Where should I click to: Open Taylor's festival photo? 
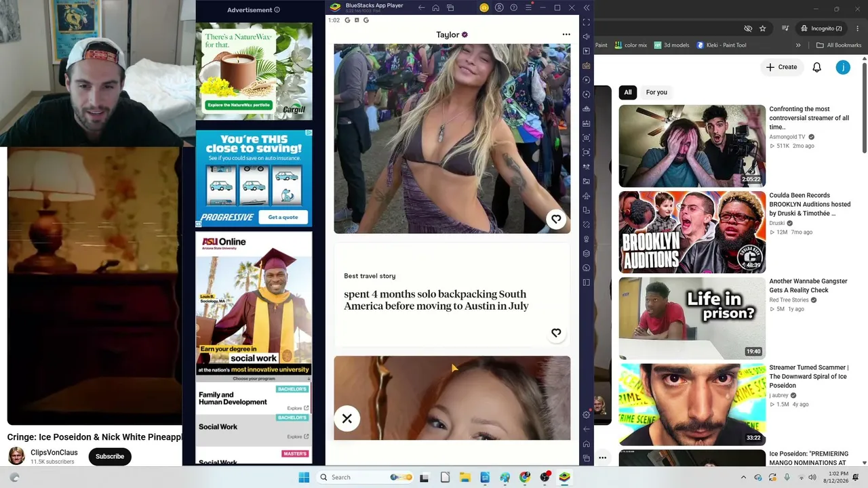point(452,138)
